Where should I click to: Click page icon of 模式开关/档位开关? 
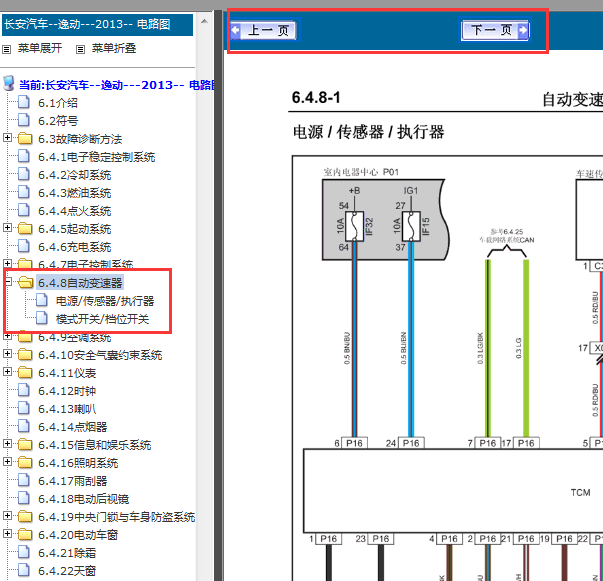pos(42,318)
